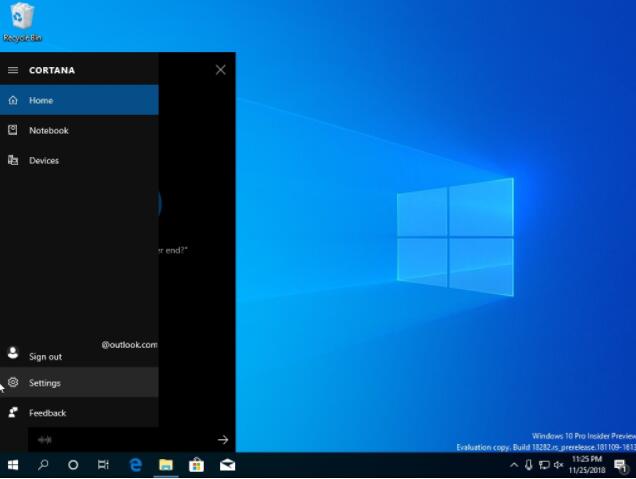Open Task View from the taskbar

click(103, 465)
